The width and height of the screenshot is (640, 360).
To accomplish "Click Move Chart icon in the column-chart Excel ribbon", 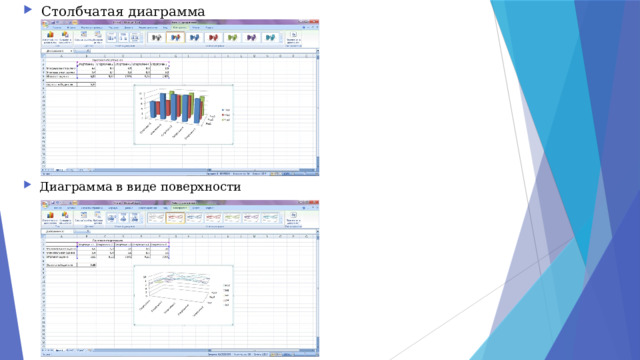I will coord(293,37).
